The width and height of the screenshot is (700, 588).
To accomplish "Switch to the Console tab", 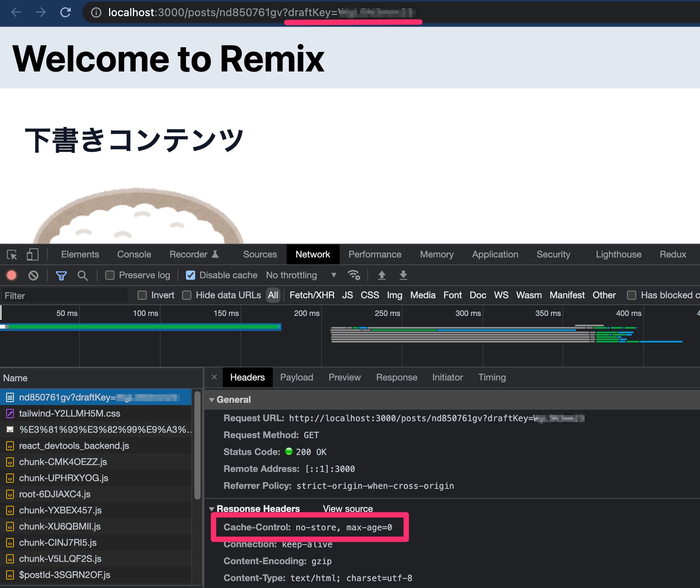I will tap(133, 254).
